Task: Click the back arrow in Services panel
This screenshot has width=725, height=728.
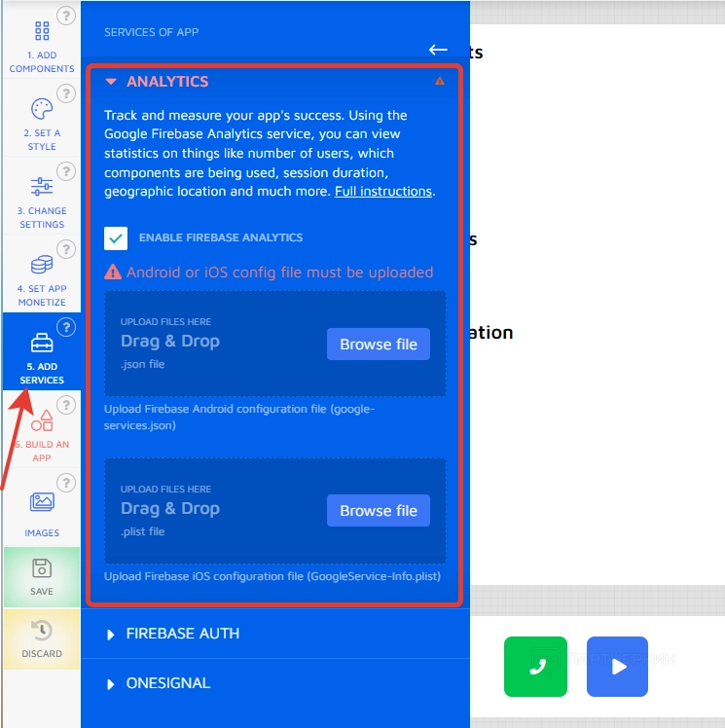Action: pos(438,50)
